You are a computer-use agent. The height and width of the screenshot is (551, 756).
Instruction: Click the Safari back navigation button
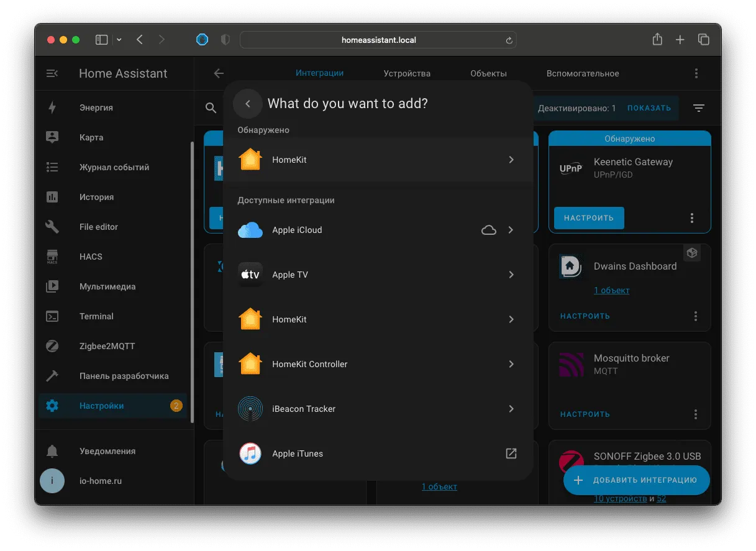pos(140,40)
